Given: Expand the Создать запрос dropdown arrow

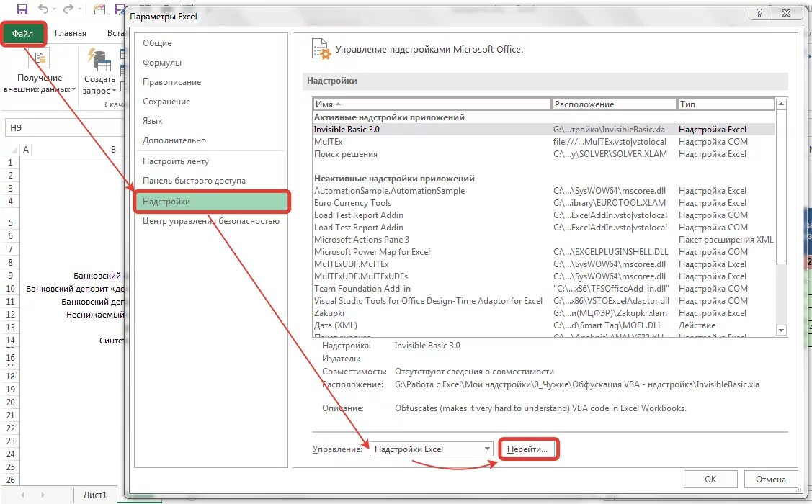Looking at the screenshot, I should tap(114, 91).
